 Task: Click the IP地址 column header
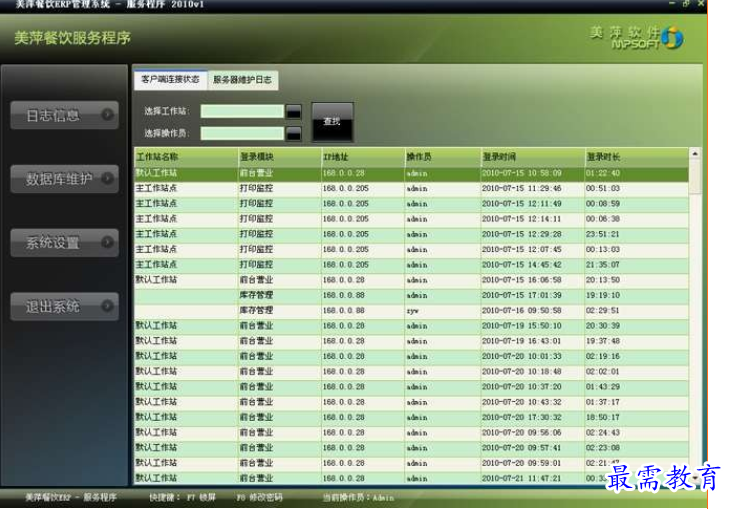[x=363, y=157]
